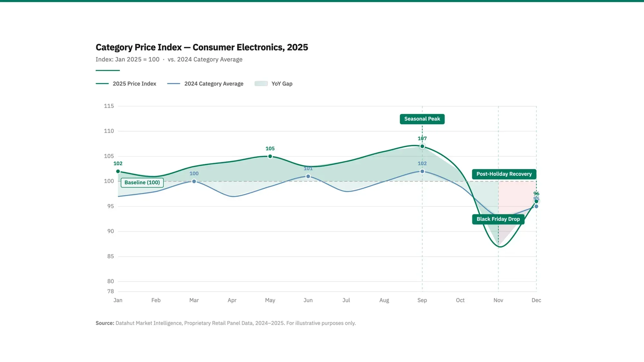Click the 110 y-axis label

click(x=109, y=131)
